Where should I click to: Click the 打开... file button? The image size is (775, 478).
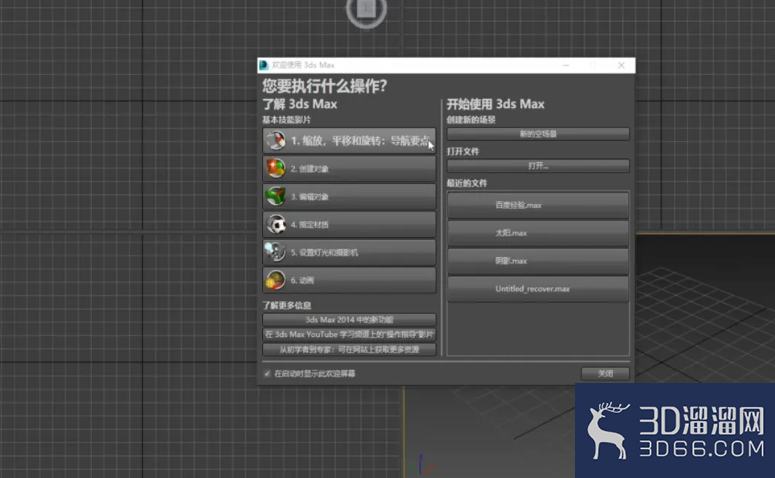[x=538, y=166]
